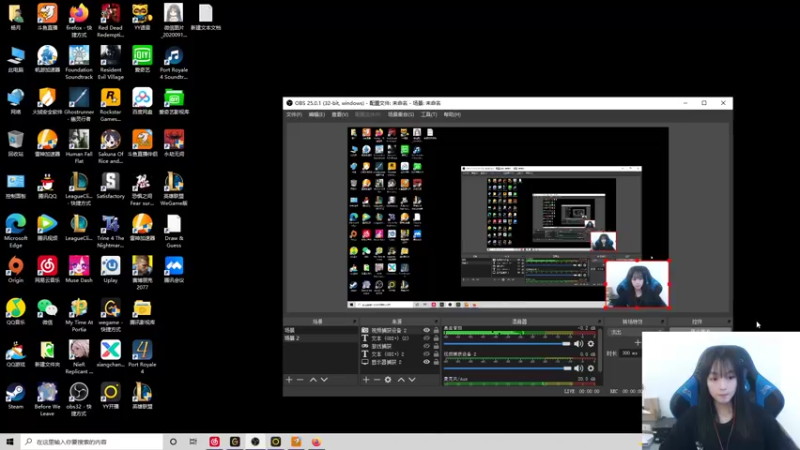This screenshot has height=450, width=800.
Task: Open Port Royale 4 game icon
Action: pos(142,357)
